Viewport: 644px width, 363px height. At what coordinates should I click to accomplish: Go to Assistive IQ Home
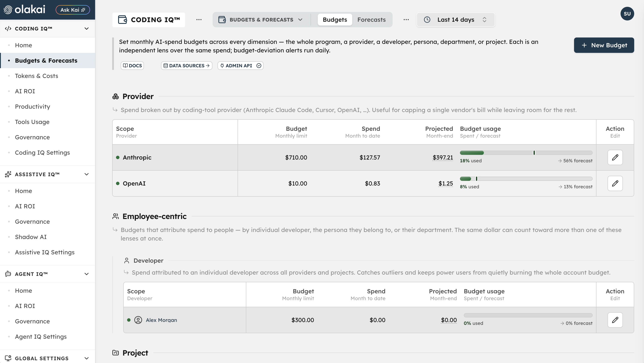[23, 191]
